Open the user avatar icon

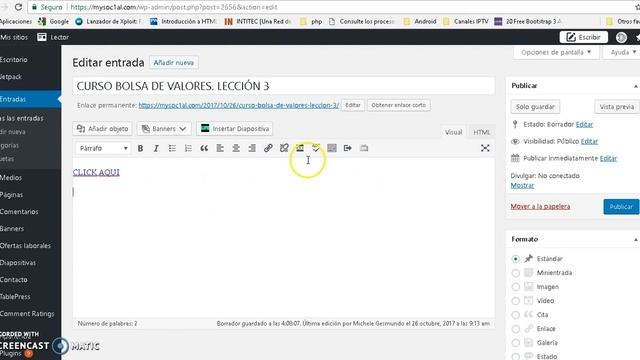click(621, 37)
